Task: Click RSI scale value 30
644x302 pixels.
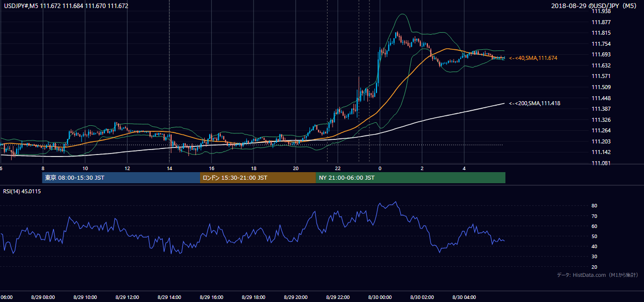Action: (x=595, y=257)
